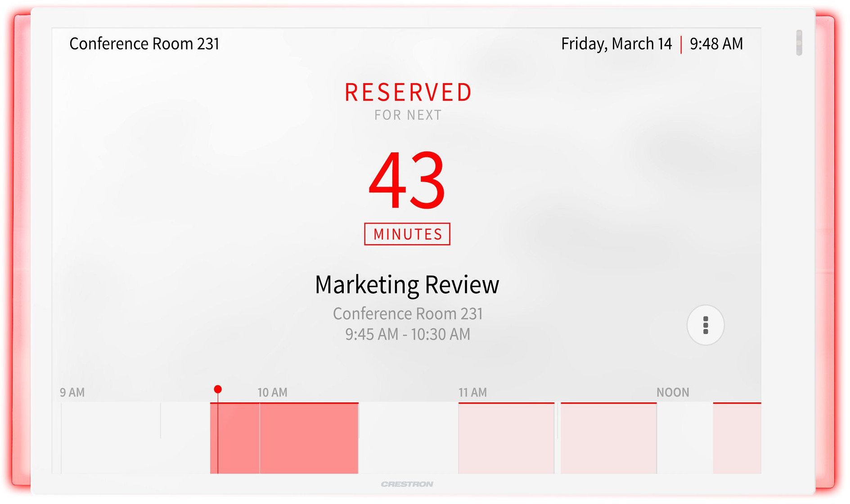850x504 pixels.
Task: Tap the MINUTES boxed label
Action: pos(407,234)
